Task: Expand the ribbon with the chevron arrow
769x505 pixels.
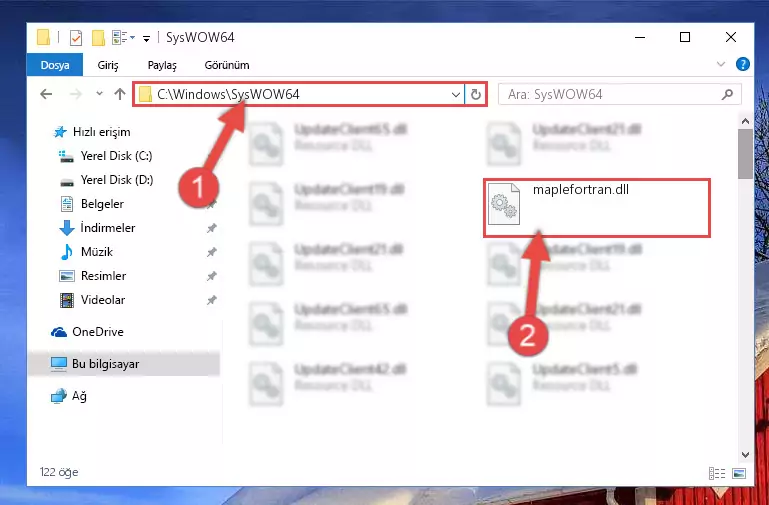Action: pyautogui.click(x=721, y=64)
